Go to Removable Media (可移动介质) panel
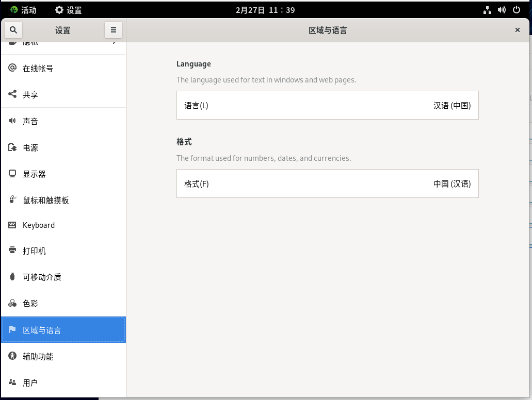 [x=42, y=277]
